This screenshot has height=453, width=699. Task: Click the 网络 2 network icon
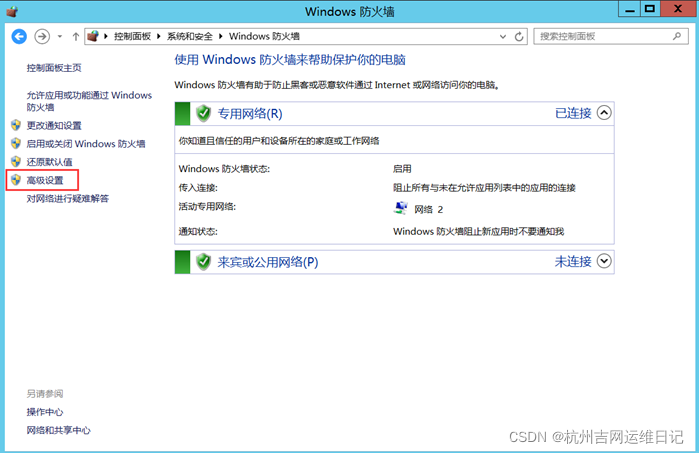pyautogui.click(x=401, y=208)
